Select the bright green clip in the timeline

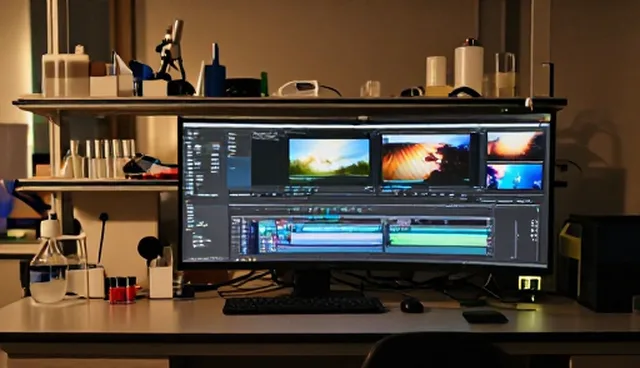[x=438, y=239]
